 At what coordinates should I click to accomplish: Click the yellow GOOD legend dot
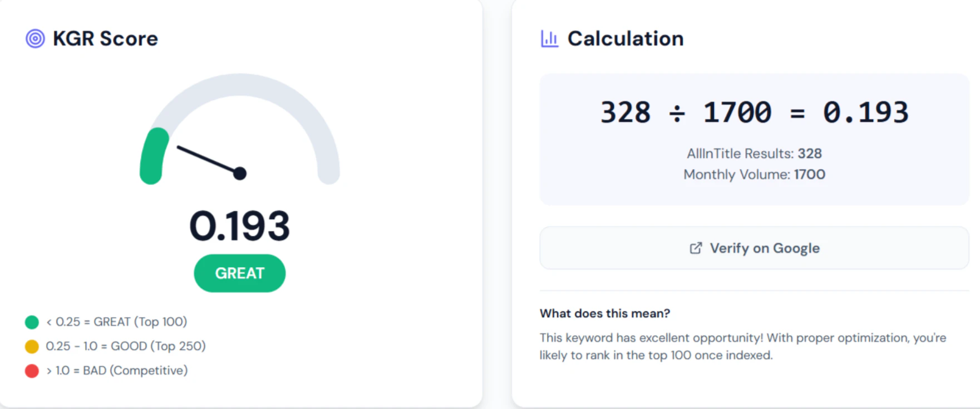[32, 346]
